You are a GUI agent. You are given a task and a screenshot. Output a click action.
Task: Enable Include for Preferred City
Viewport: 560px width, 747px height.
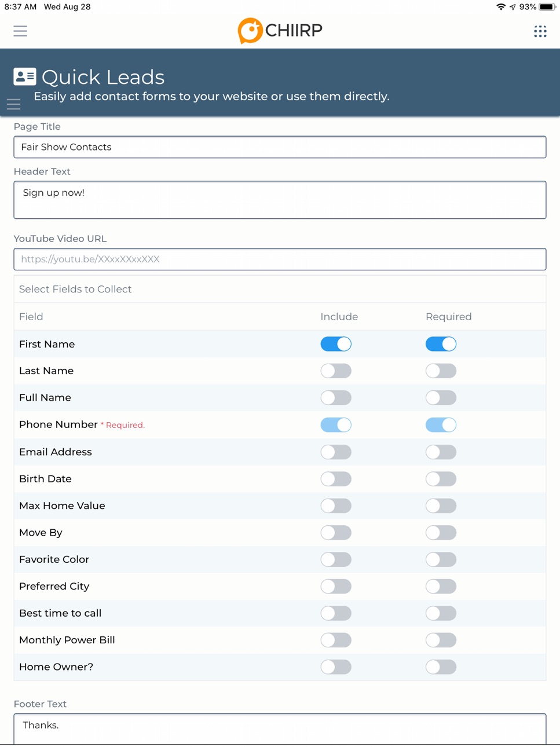click(x=336, y=586)
